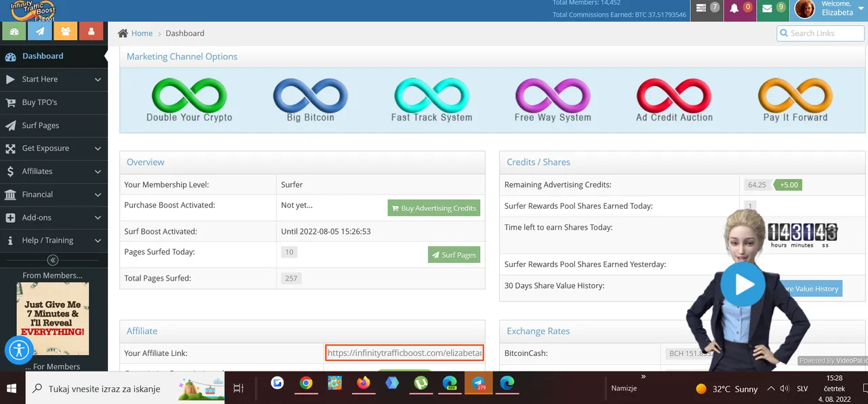Select the Pay It Forward orange infinity icon

795,95
